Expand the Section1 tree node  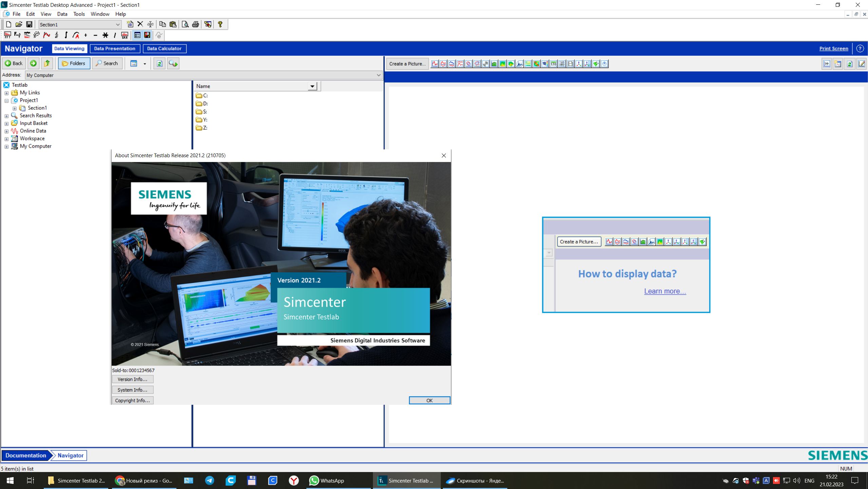pos(15,108)
